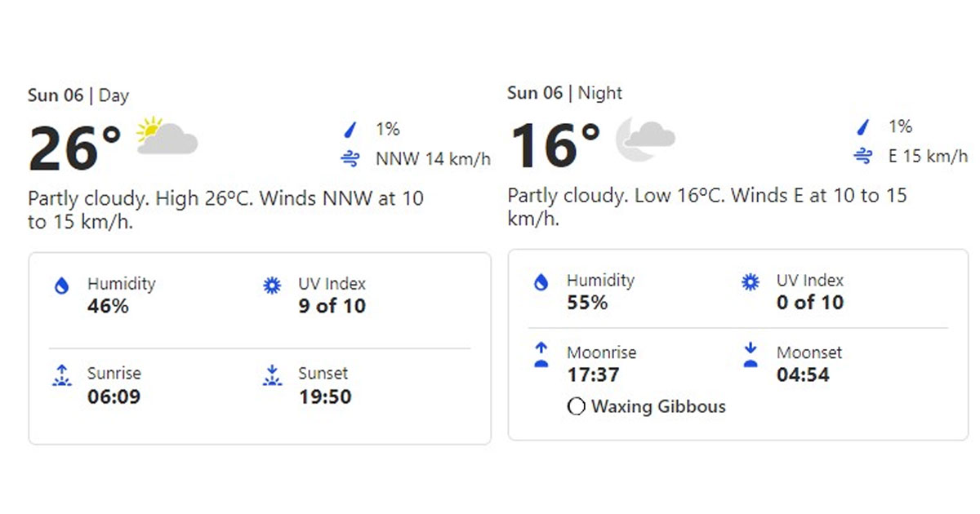Click the Sunrise icon
This screenshot has width=980, height=514.
click(61, 375)
